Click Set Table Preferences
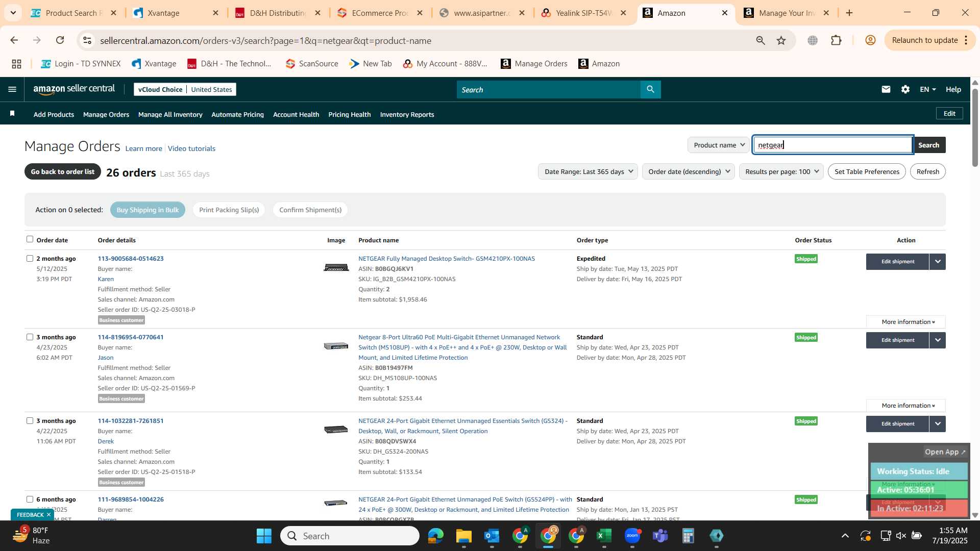980x551 pixels. [x=867, y=171]
